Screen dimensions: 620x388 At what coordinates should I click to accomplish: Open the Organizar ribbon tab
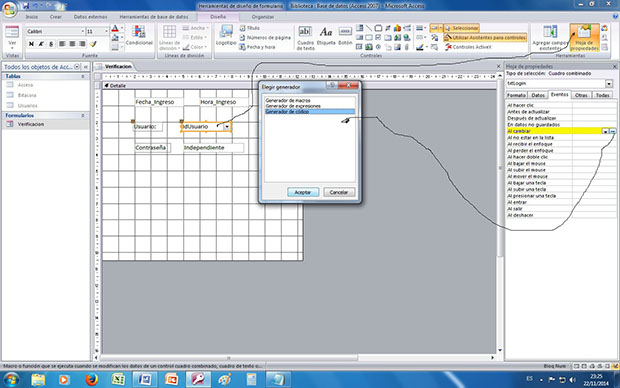pos(263,17)
